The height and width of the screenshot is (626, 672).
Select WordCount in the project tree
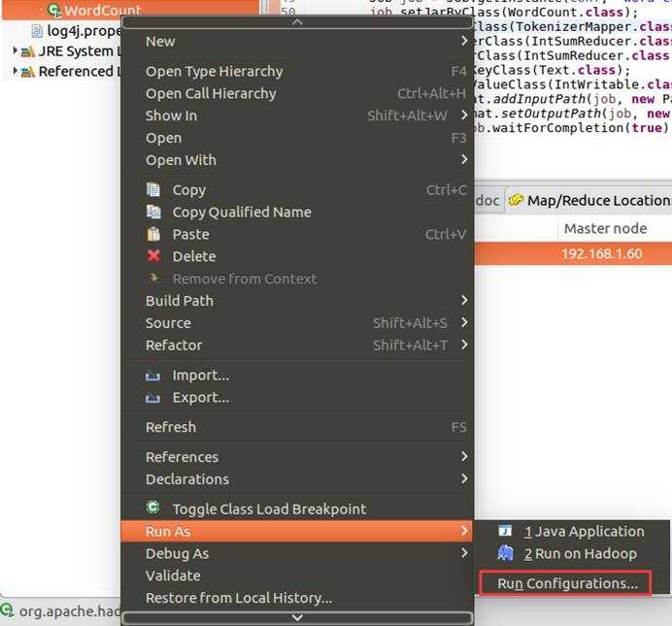tap(102, 10)
